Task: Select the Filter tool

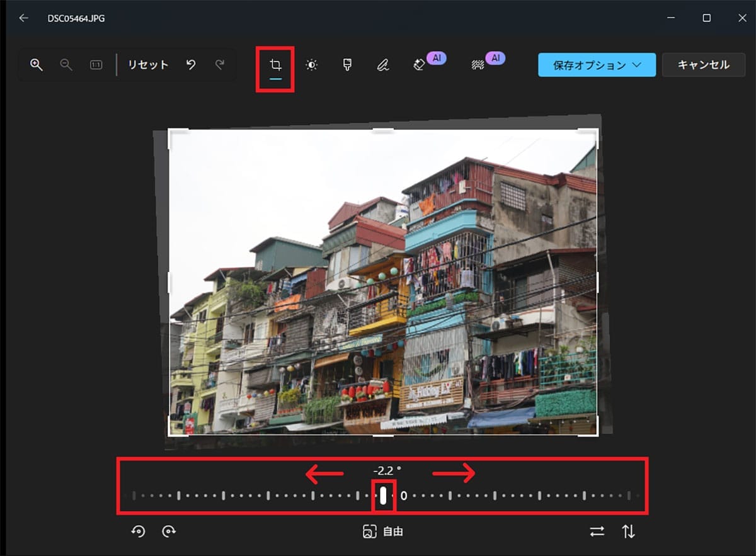Action: pos(347,64)
